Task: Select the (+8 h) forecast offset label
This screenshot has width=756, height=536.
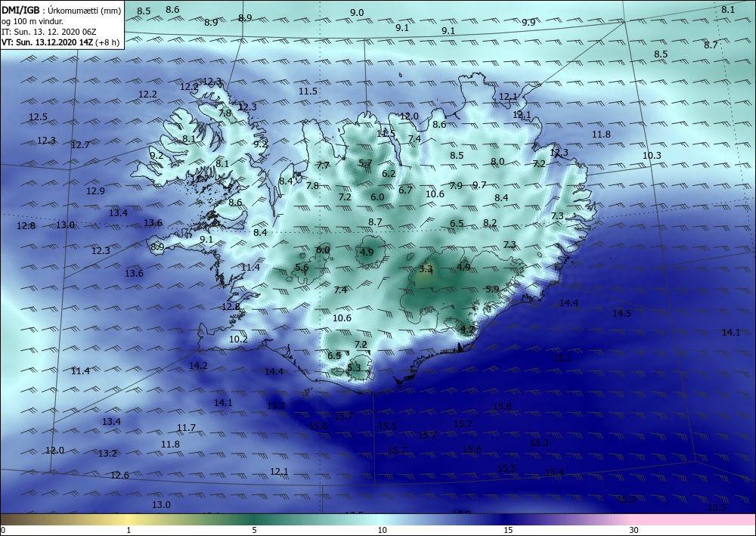Action: point(109,42)
